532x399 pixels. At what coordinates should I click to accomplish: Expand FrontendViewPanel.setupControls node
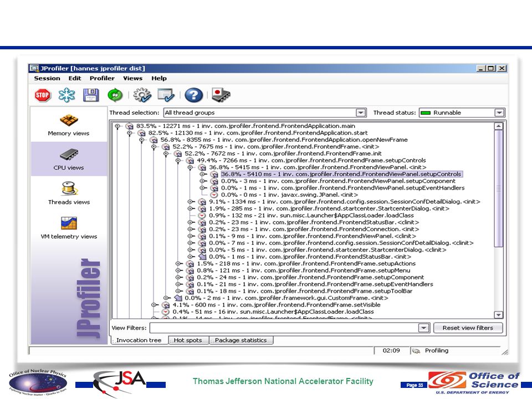tap(203, 174)
